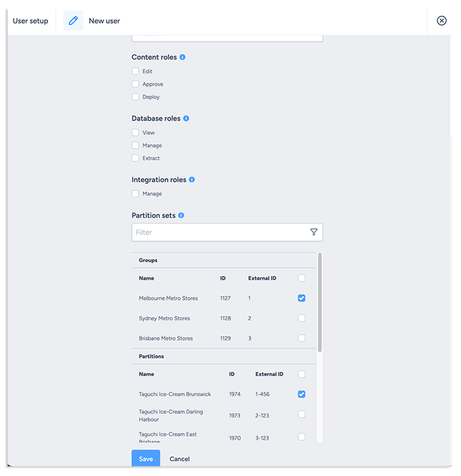Image resolution: width=461 pixels, height=476 pixels.
Task: Open the User setup tab
Action: [x=31, y=21]
